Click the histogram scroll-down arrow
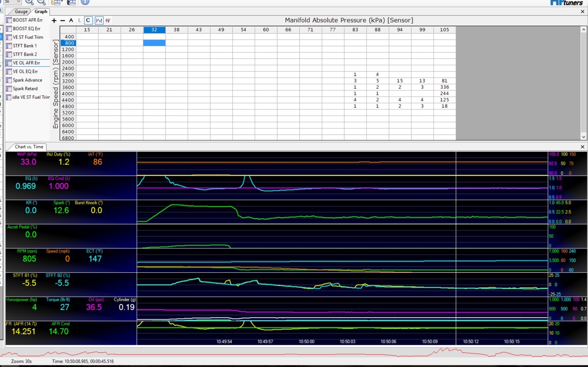The width and height of the screenshot is (588, 367). coord(584,137)
